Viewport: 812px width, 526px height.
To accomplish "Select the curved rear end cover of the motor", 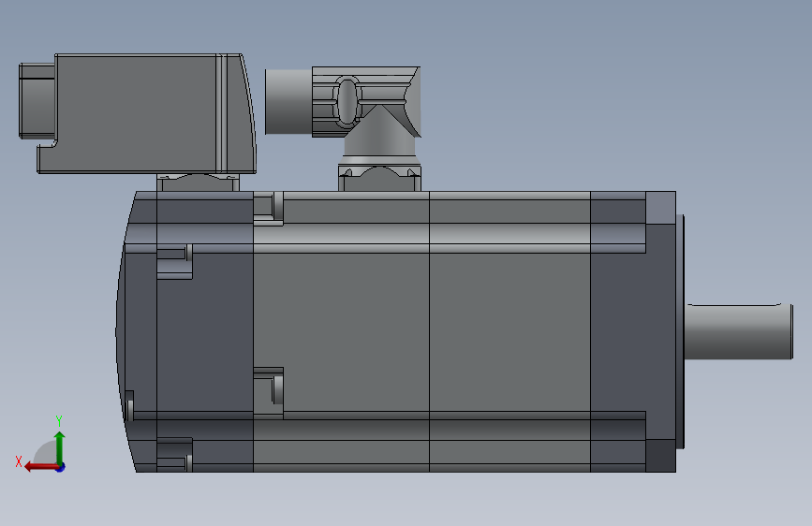I will [x=136, y=331].
